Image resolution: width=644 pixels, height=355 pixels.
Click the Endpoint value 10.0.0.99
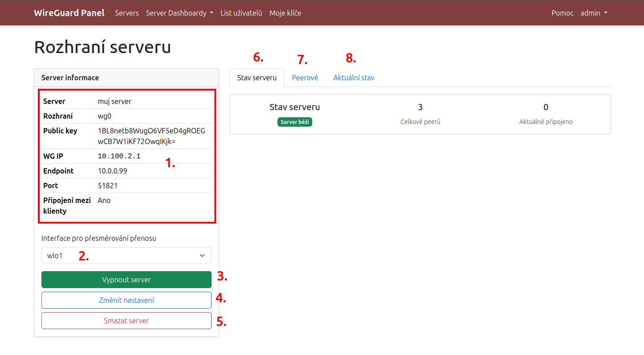point(113,171)
